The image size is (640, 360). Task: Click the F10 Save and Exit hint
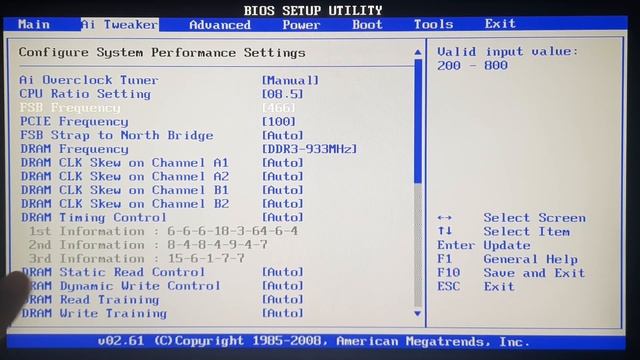point(511,273)
